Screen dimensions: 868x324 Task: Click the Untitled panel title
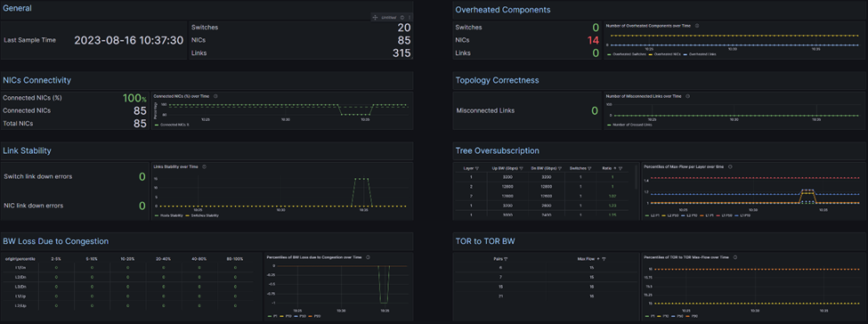389,17
